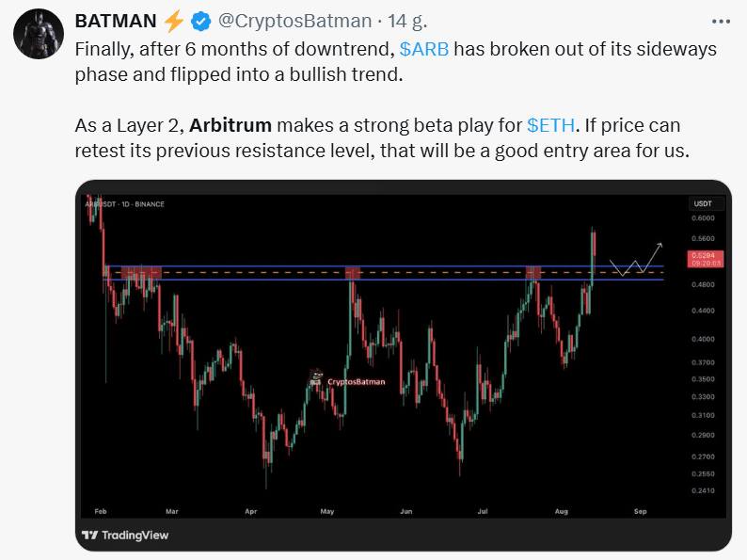Click the 0.6000 price axis label
The height and width of the screenshot is (560, 747).
[x=702, y=218]
